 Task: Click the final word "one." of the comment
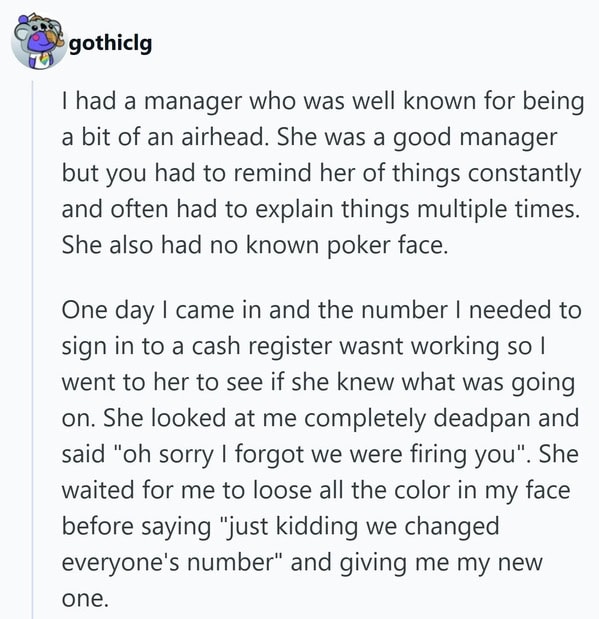point(85,599)
